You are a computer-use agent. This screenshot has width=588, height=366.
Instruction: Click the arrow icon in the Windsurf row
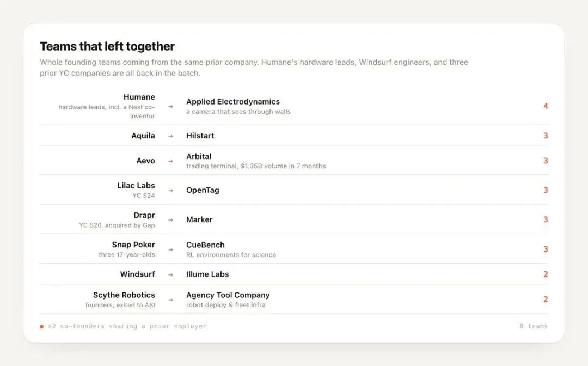click(x=170, y=275)
